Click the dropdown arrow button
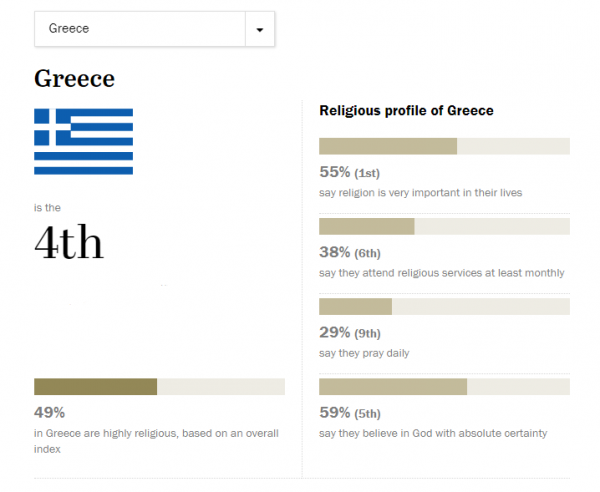Image resolution: width=600 pixels, height=492 pixels. point(260,29)
